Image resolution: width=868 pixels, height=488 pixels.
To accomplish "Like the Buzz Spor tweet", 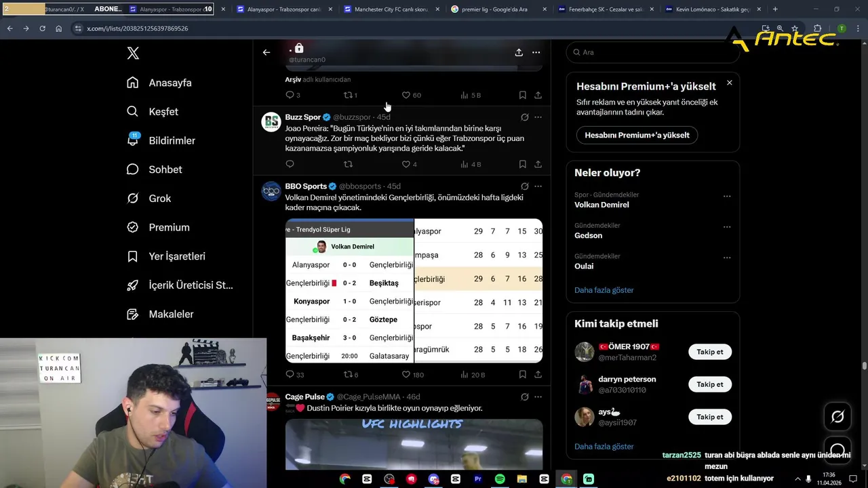I will pyautogui.click(x=409, y=164).
